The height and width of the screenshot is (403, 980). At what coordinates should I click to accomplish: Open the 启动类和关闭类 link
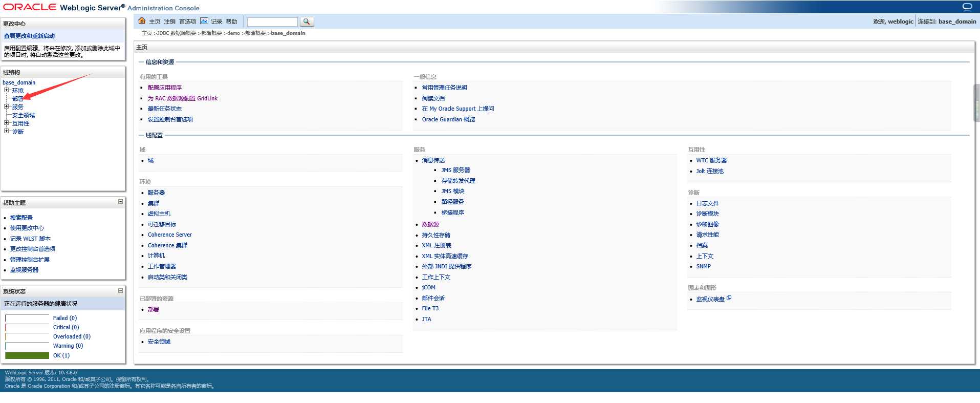pyautogui.click(x=167, y=277)
